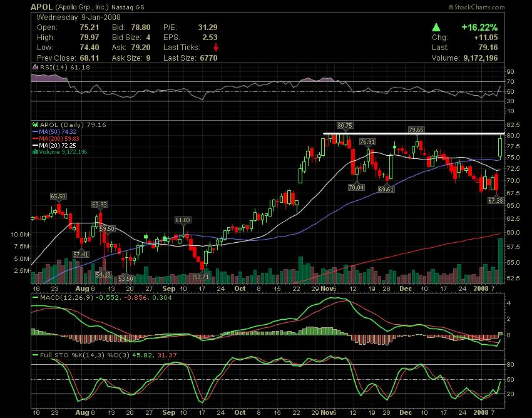Click the 53.50 low price label

[x=126, y=278]
